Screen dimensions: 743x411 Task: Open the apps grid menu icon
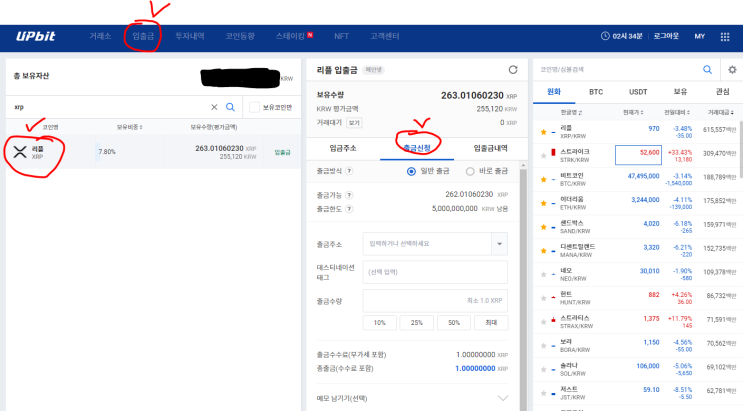point(725,37)
